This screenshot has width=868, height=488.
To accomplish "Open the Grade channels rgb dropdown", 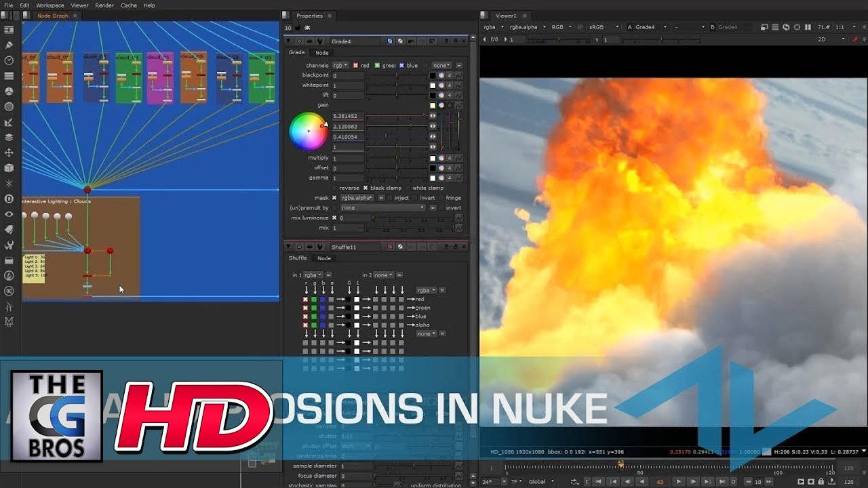I will tap(340, 66).
